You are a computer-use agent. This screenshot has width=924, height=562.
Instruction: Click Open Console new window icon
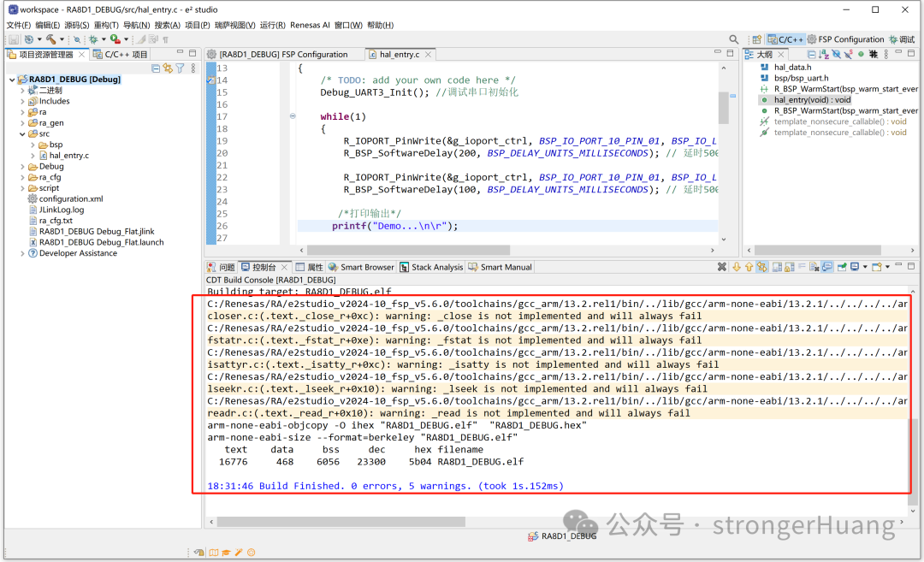(x=876, y=267)
